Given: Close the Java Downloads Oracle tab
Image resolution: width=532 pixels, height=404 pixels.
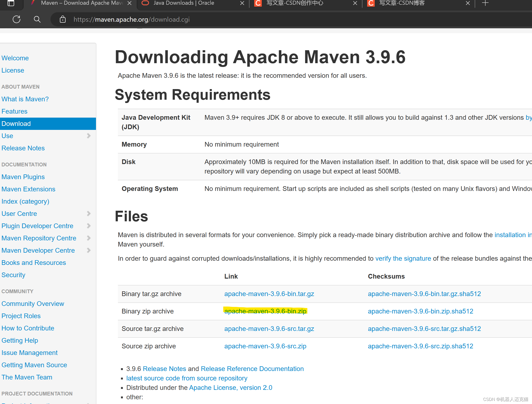Looking at the screenshot, I should 242,3.
